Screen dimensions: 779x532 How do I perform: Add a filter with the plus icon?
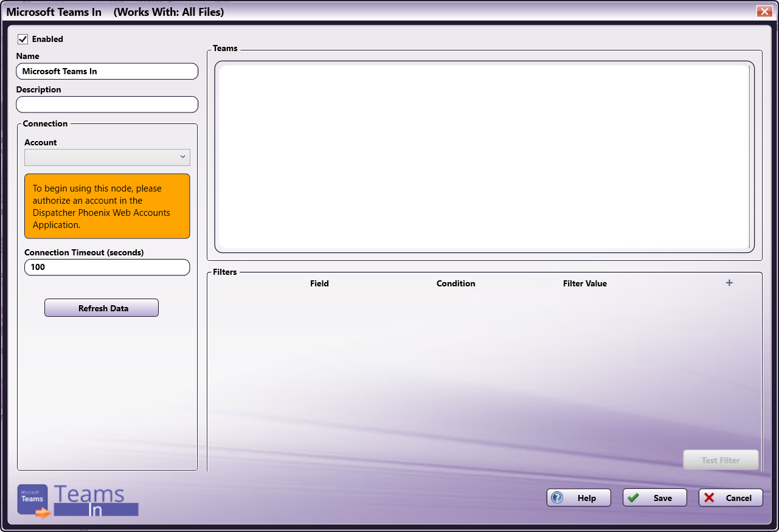pos(729,283)
